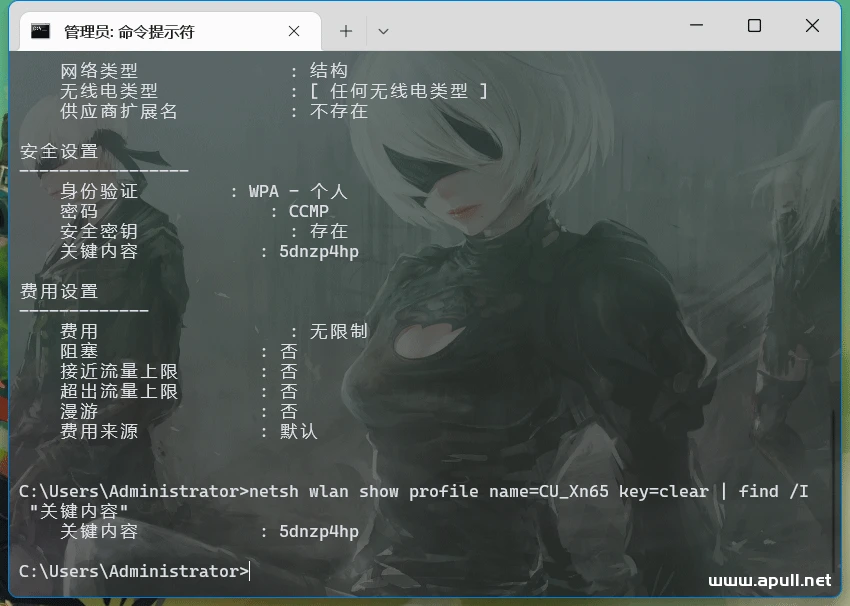Click the 默认 cost source value
Screen dimensions: 850x606
click(299, 431)
